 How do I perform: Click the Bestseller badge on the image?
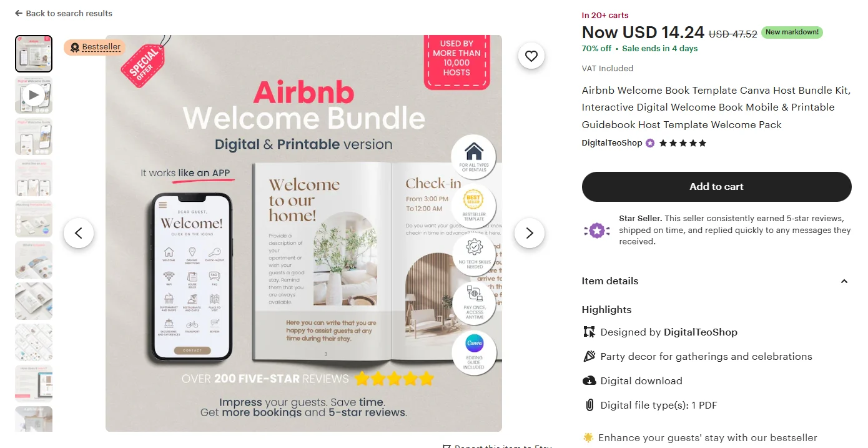(x=94, y=47)
